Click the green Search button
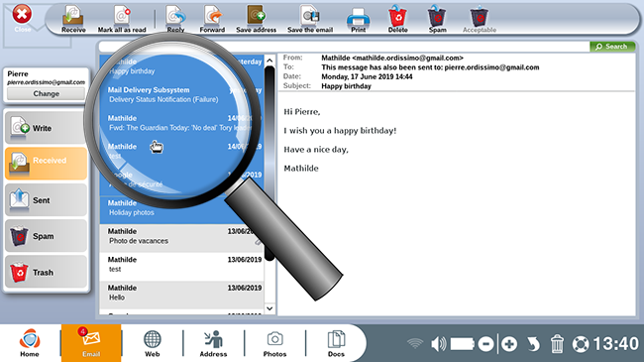Image resolution: width=644 pixels, height=362 pixels. pyautogui.click(x=612, y=47)
